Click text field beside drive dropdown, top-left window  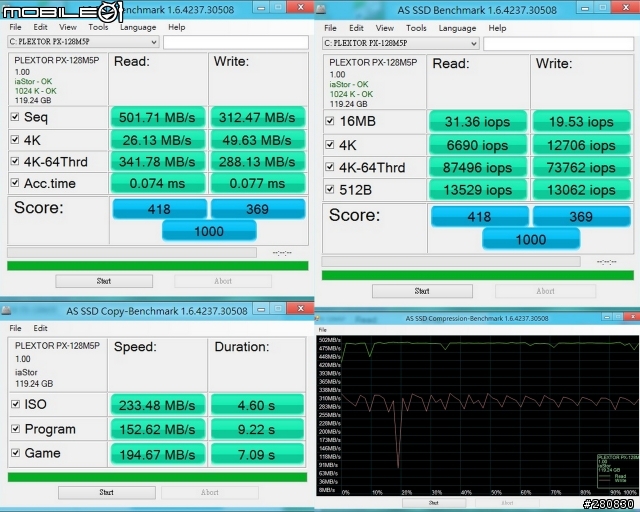(236, 42)
